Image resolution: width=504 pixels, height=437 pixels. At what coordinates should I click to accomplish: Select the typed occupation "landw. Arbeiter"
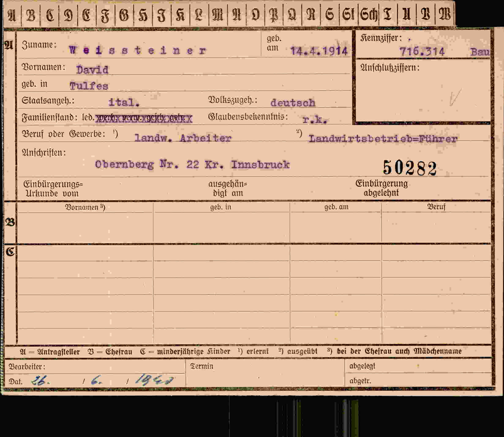tap(183, 138)
